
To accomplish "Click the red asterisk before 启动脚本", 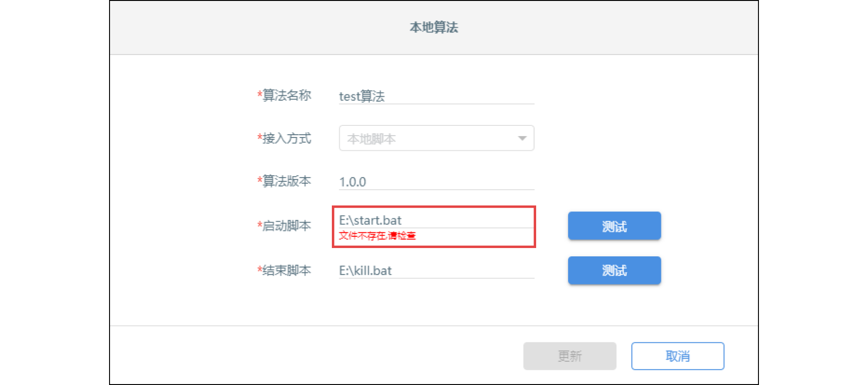I will click(x=260, y=225).
